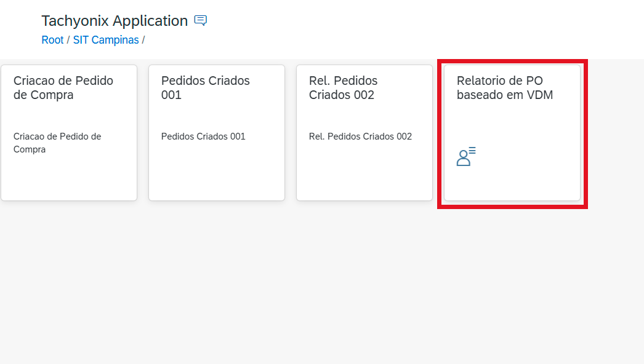The width and height of the screenshot is (644, 364).
Task: Launch the Rel. Pedidos Criados 002 tile heading
Action: click(343, 88)
